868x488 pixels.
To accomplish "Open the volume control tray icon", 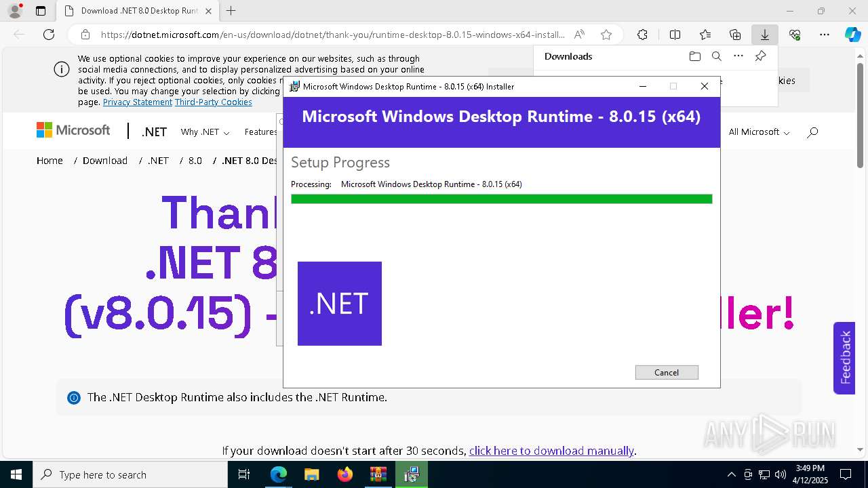I will coord(781,474).
